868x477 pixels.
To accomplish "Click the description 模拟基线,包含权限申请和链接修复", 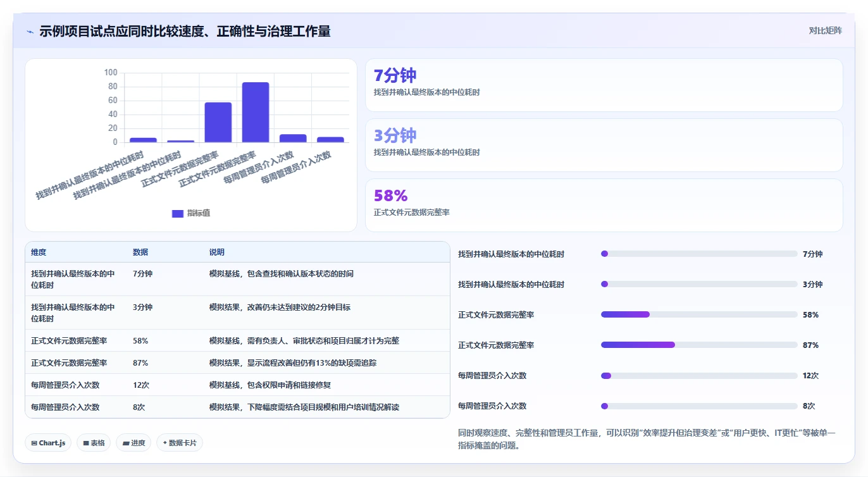I will (x=270, y=385).
